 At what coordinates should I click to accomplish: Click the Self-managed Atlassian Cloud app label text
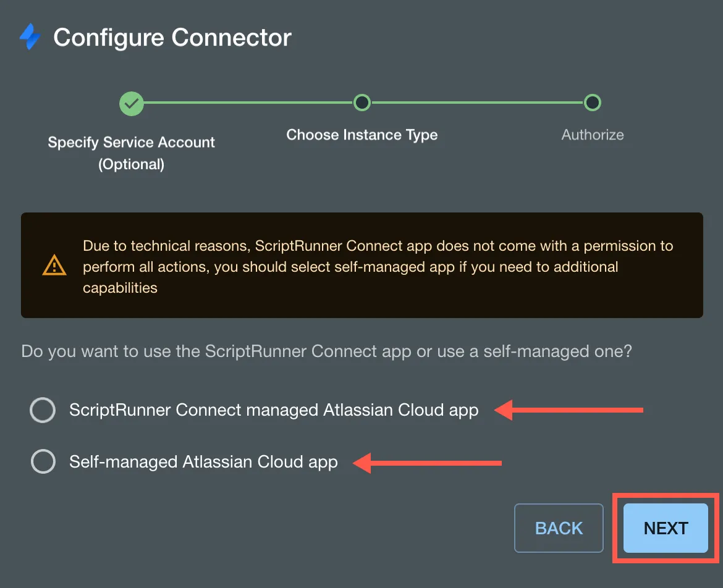pyautogui.click(x=203, y=462)
